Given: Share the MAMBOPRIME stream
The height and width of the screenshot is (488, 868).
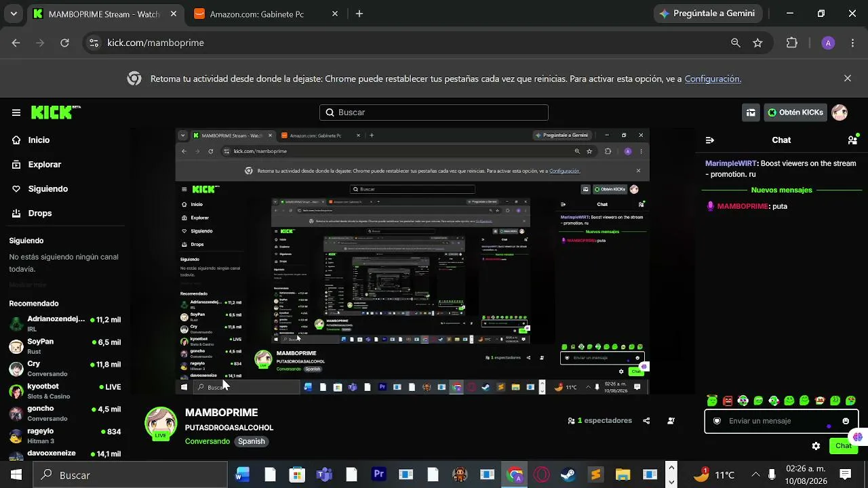Looking at the screenshot, I should tap(646, 421).
